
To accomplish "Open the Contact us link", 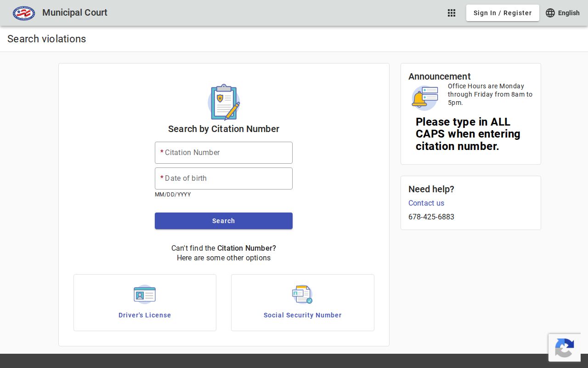I will click(426, 203).
